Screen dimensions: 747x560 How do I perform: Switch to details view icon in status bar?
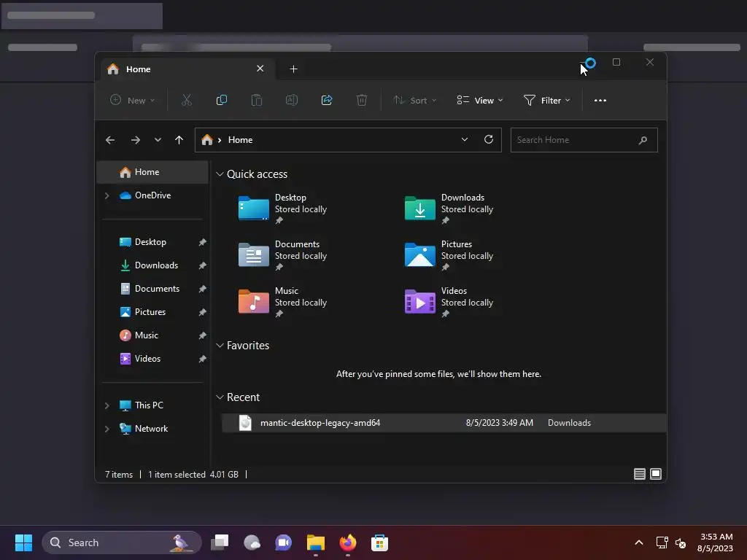tap(639, 474)
